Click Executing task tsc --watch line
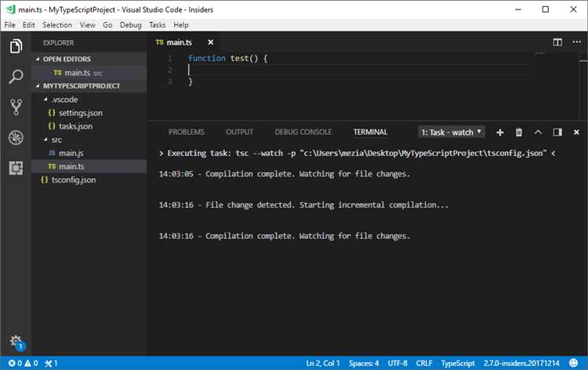 coord(357,154)
